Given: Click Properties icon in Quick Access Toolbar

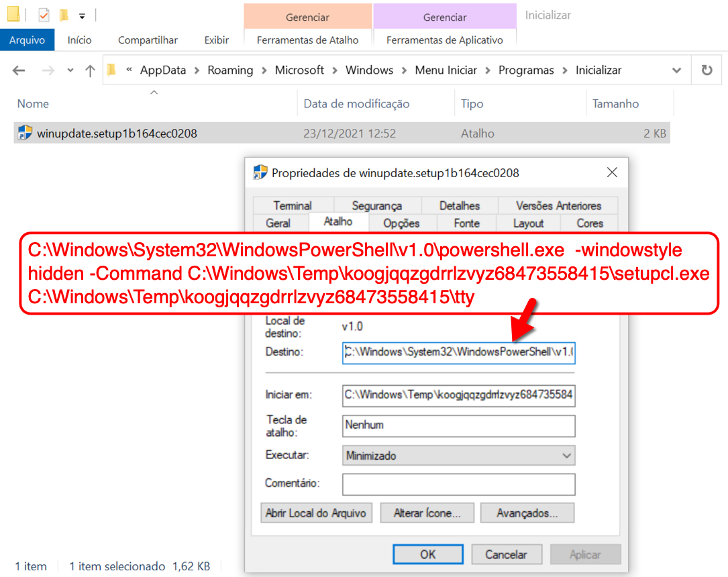Looking at the screenshot, I should [x=44, y=15].
